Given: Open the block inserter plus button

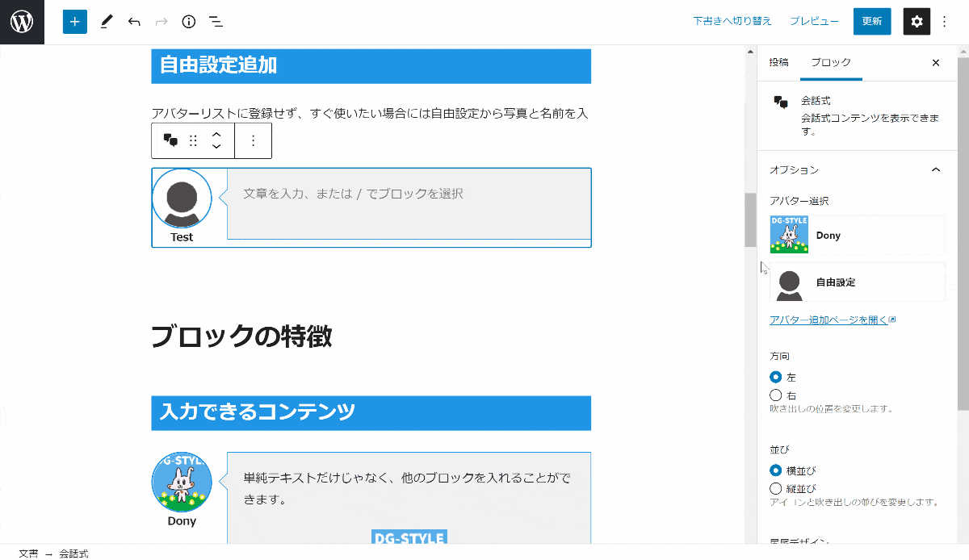Looking at the screenshot, I should [x=74, y=22].
